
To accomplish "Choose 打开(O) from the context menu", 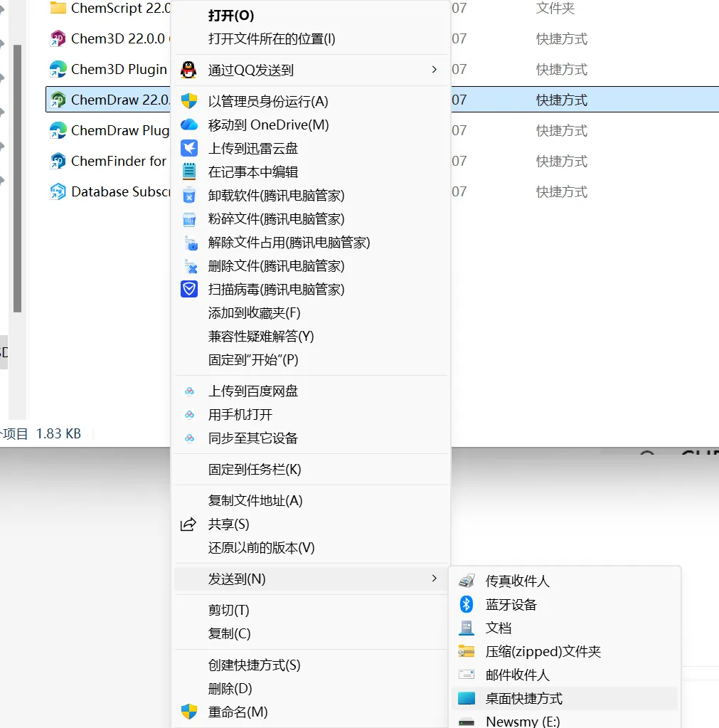I will 231,16.
